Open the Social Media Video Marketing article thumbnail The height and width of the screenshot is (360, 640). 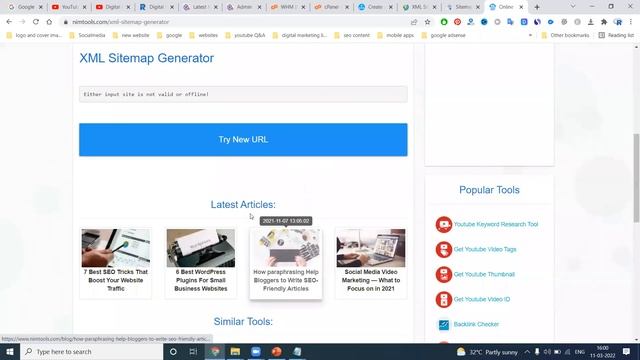[371, 248]
